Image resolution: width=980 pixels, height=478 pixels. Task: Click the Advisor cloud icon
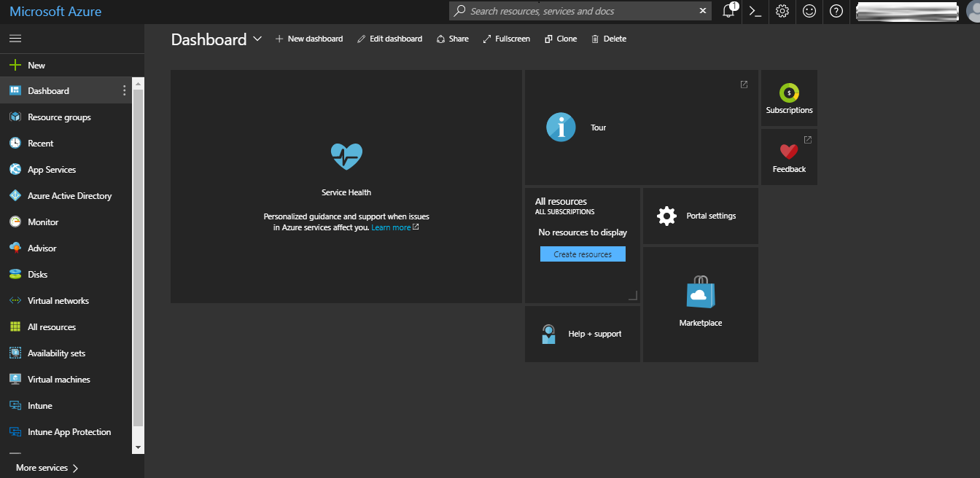[15, 248]
